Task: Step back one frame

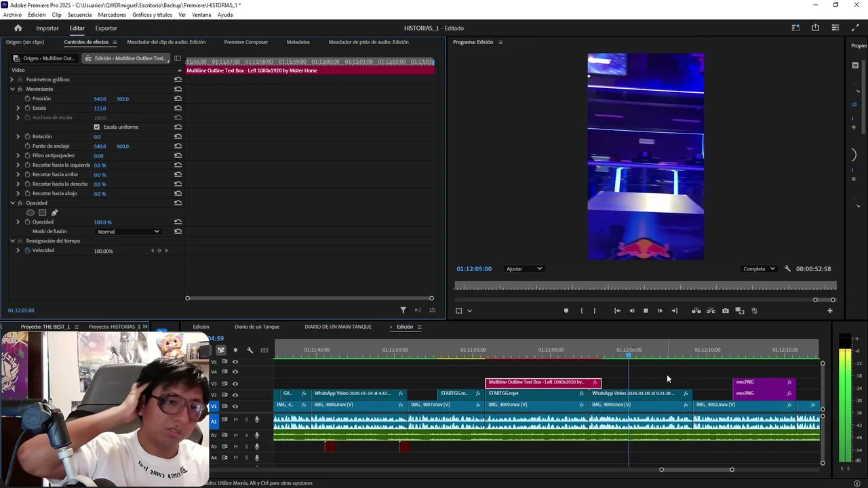Action: point(631,310)
